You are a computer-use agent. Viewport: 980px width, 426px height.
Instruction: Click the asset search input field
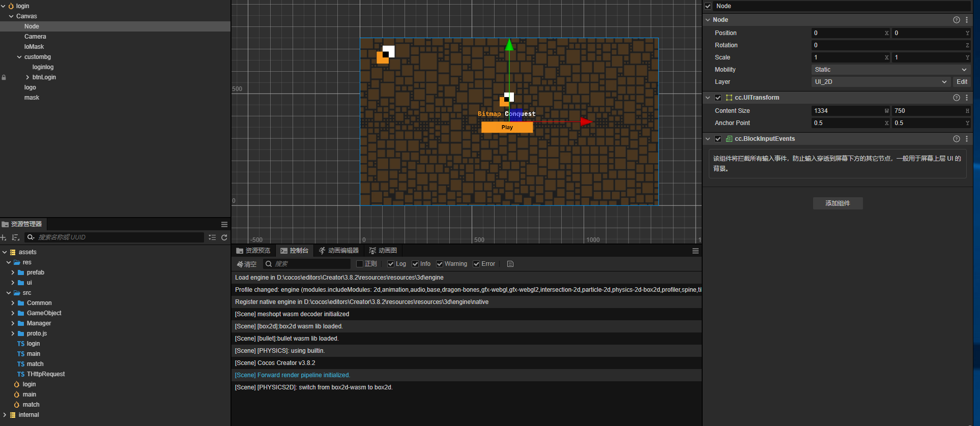(114, 237)
